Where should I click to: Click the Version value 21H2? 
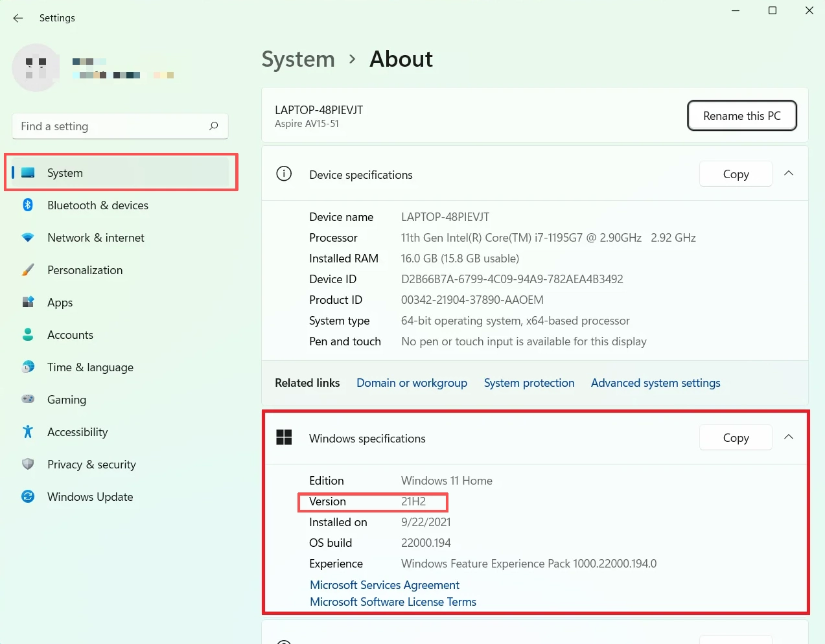413,501
